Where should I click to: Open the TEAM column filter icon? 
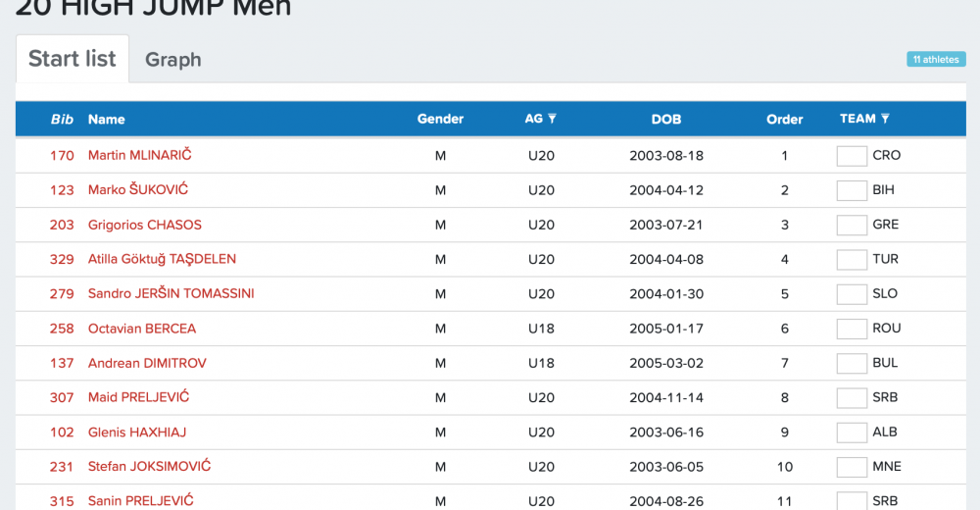[x=886, y=119]
